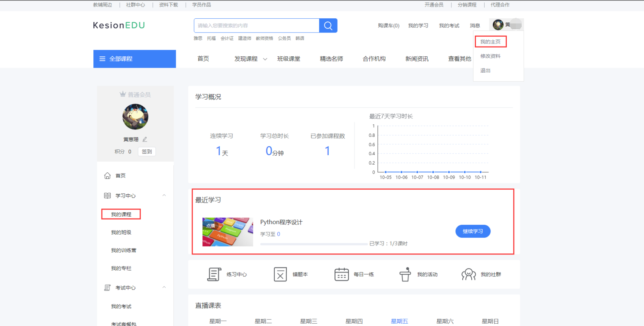Open the 全部课程 hamburger menu

pos(102,59)
